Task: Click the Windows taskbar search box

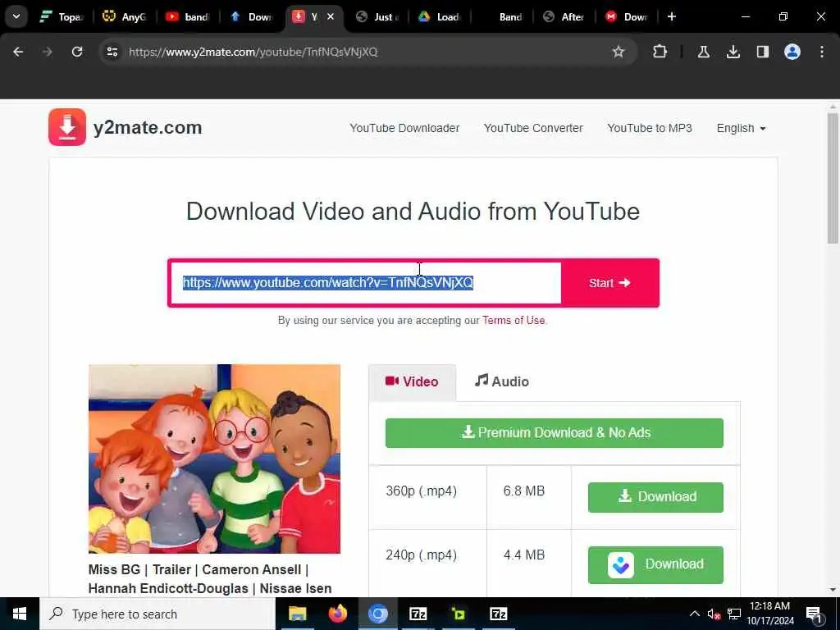Action: pos(157,614)
